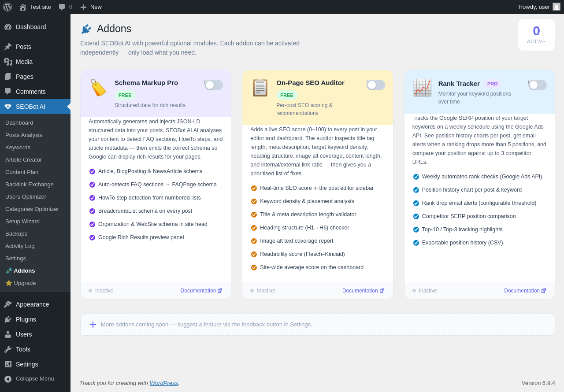Go to Article Creator submenu item
The height and width of the screenshot is (392, 564).
(x=23, y=159)
